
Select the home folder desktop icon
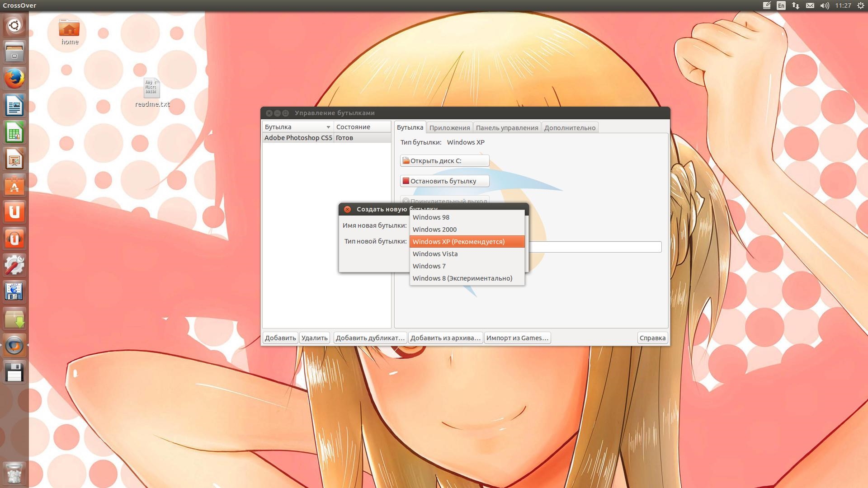69,32
